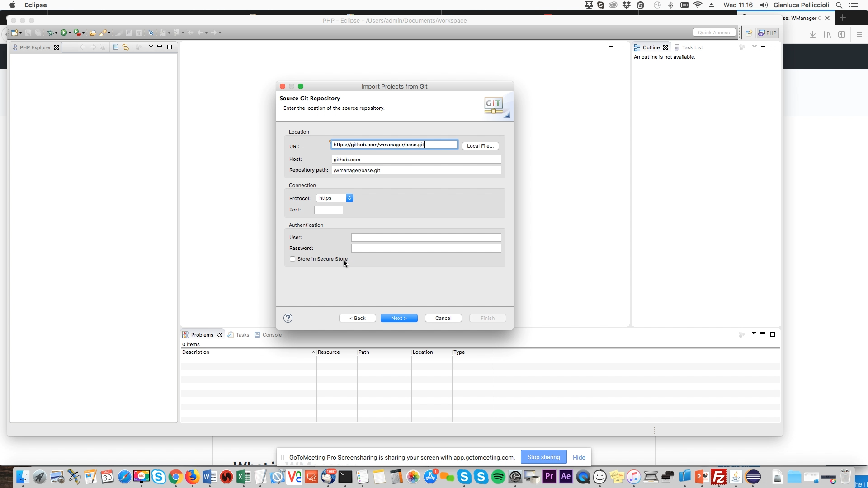Open the Open Perspective toolbar icon
Image resolution: width=868 pixels, height=488 pixels.
(749, 33)
